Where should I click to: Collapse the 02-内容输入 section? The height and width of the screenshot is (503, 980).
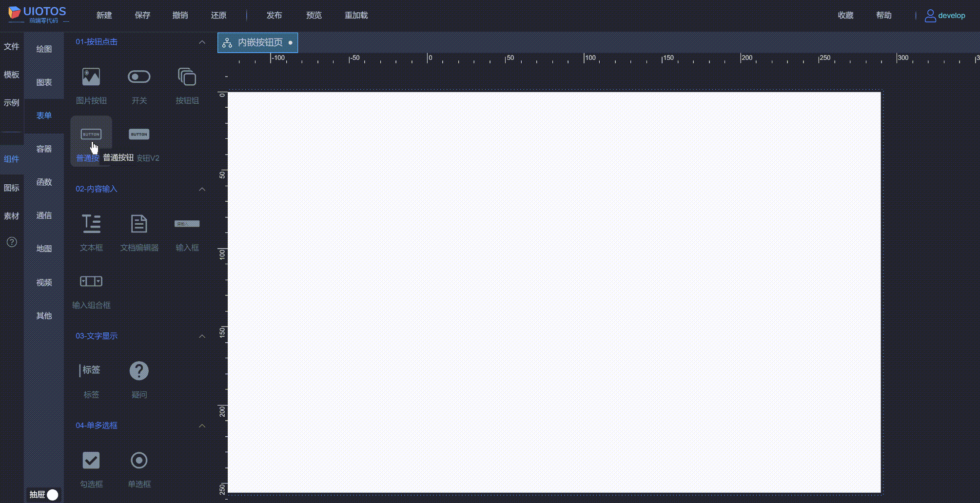pyautogui.click(x=202, y=189)
